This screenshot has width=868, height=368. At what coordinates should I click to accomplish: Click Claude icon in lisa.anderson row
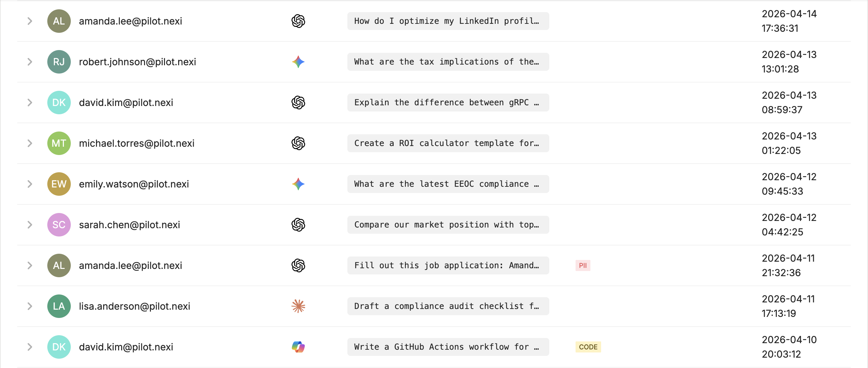tap(298, 306)
